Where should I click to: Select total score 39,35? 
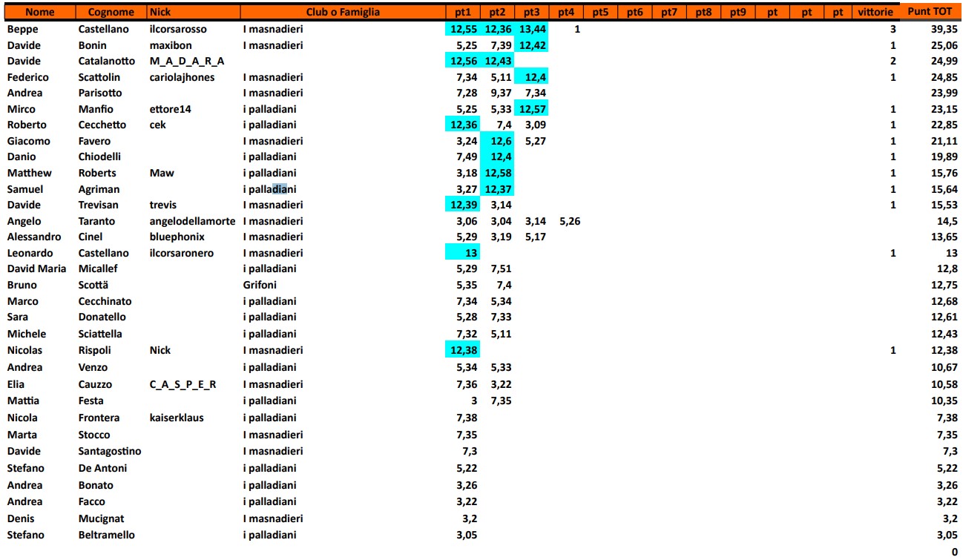pyautogui.click(x=944, y=29)
